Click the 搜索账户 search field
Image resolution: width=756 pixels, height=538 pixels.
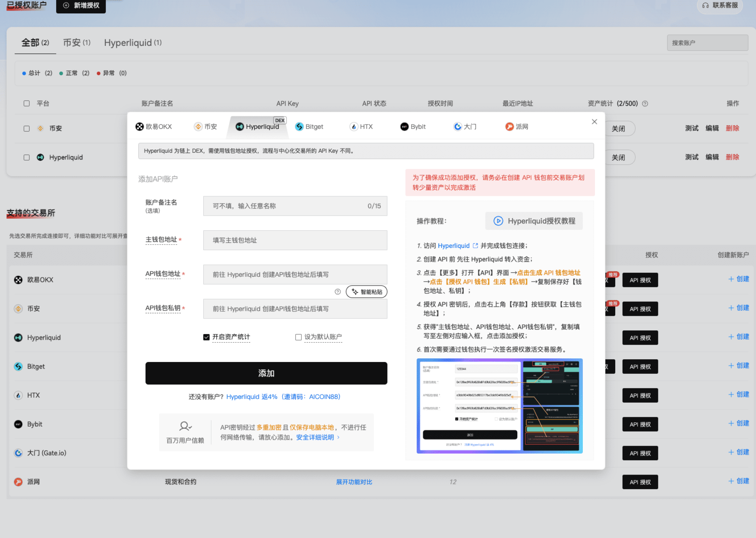(x=707, y=43)
